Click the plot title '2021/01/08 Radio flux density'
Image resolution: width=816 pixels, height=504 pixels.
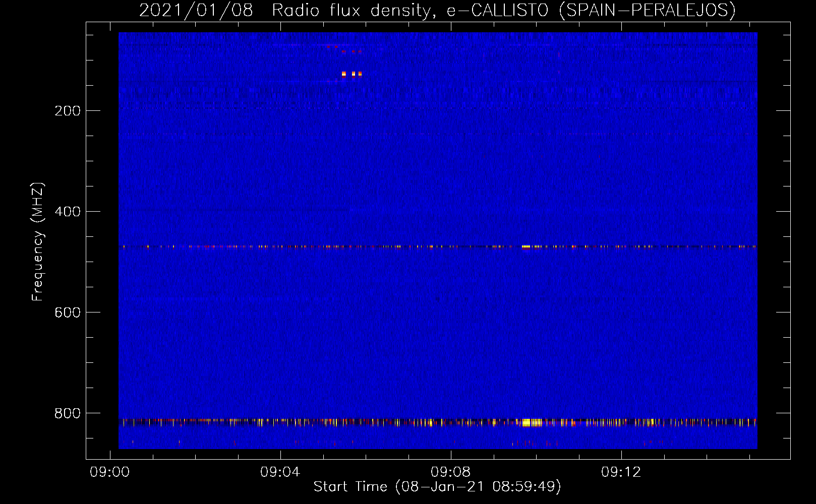285,11
